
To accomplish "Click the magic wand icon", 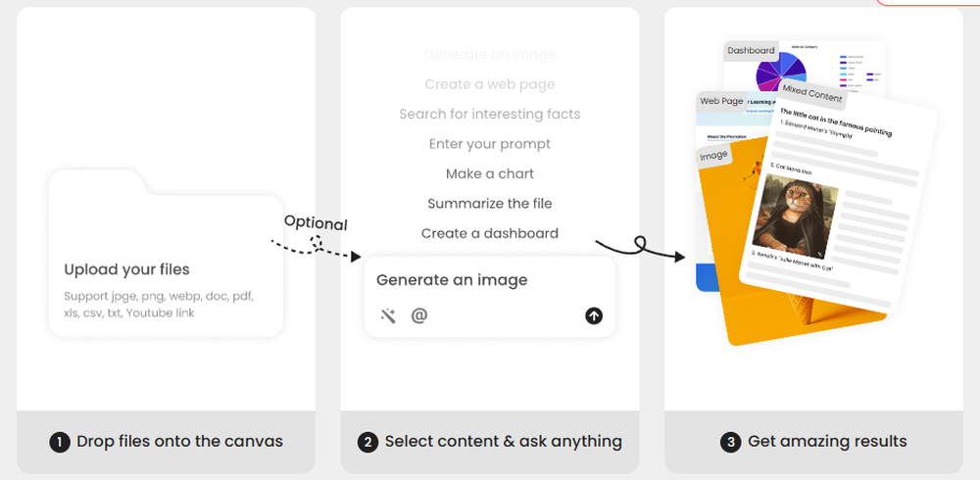I will pyautogui.click(x=388, y=315).
